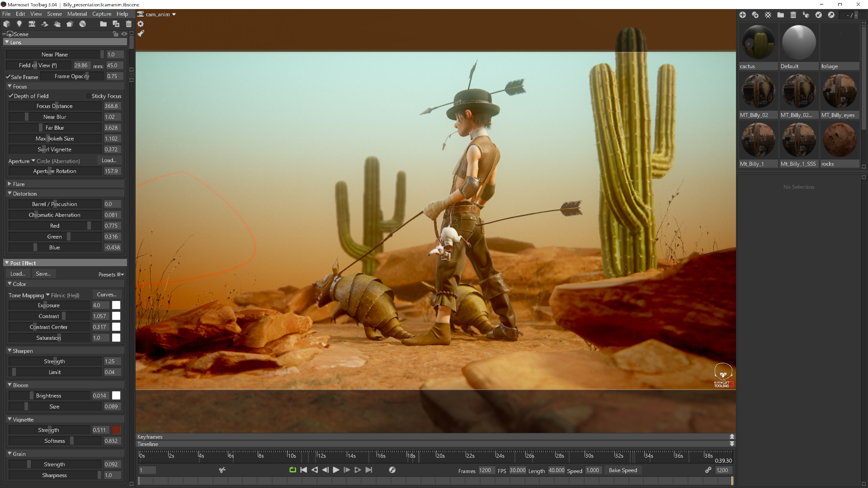This screenshot has width=868, height=488.
Task: Click the Exposure white color swatch
Action: click(116, 305)
